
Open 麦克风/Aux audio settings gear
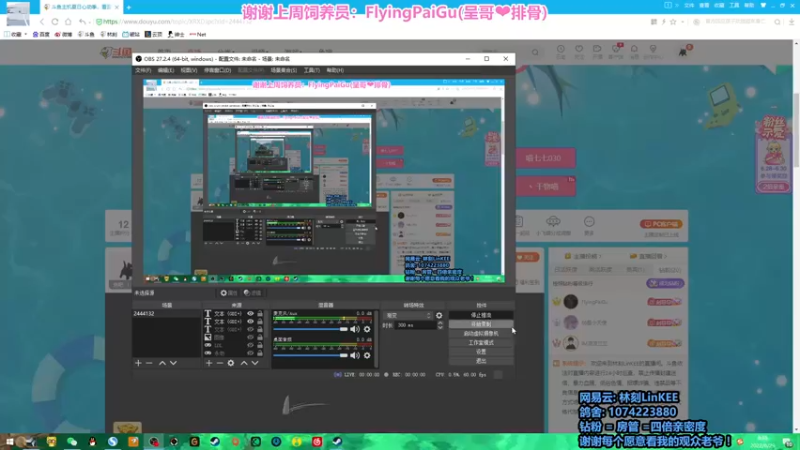tap(367, 329)
